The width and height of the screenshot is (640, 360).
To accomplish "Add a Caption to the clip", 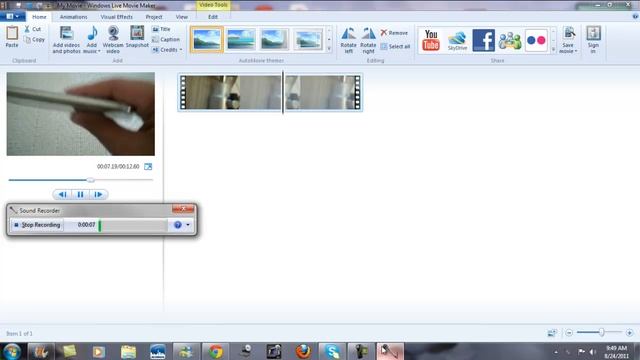I will 166,40.
